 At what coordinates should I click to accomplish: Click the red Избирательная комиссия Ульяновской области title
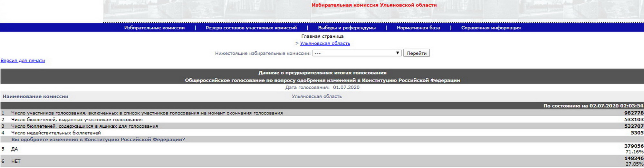pyautogui.click(x=374, y=5)
